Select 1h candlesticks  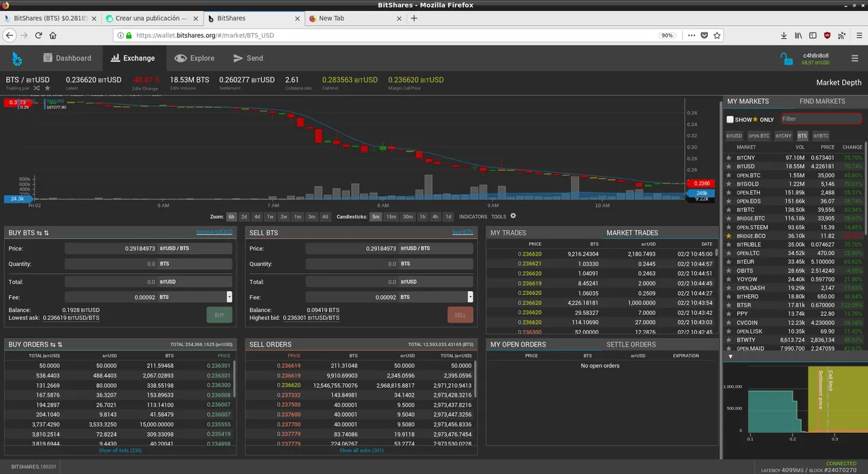pos(422,217)
